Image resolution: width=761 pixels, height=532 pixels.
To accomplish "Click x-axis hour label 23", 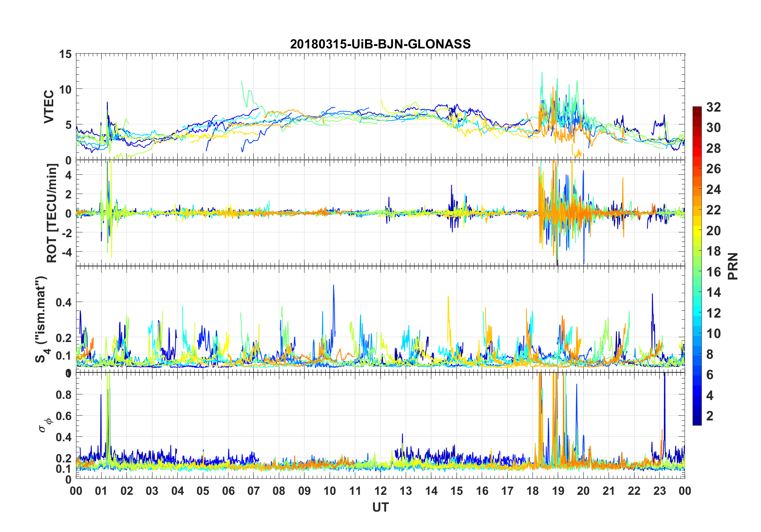I will (659, 491).
